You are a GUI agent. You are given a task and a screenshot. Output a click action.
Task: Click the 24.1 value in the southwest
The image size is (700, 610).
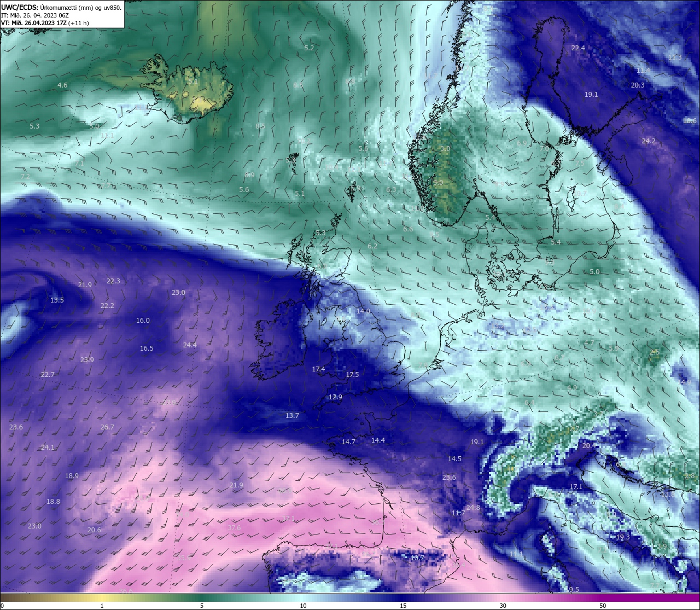point(48,448)
